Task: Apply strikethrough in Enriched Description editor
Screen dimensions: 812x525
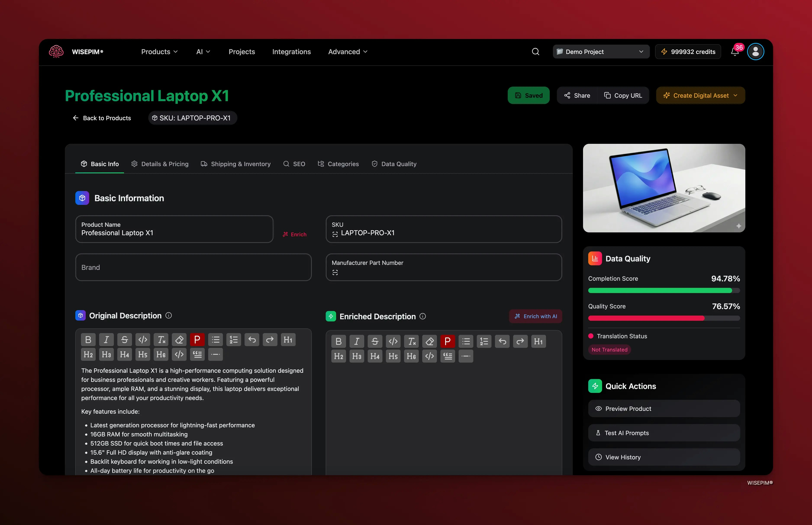Action: pyautogui.click(x=375, y=341)
